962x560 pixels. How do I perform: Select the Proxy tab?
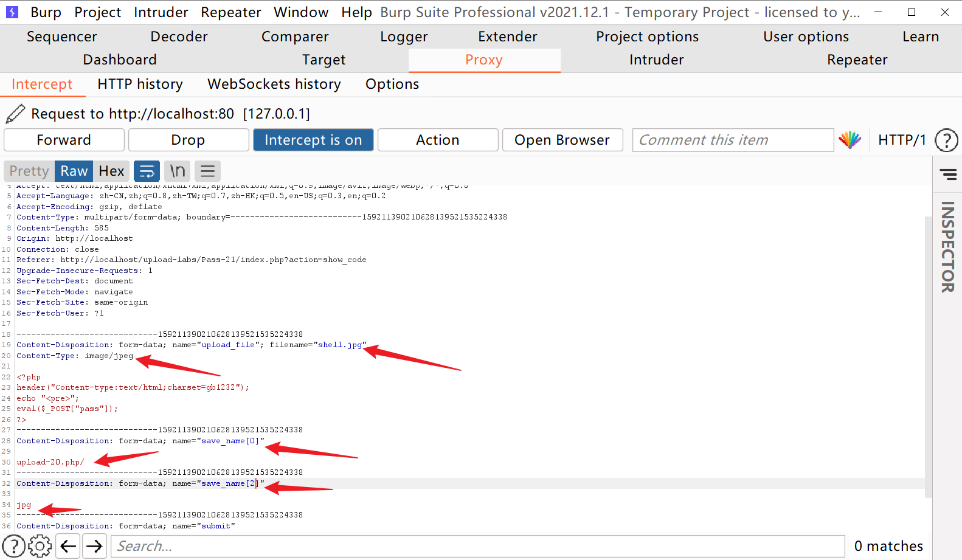484,60
